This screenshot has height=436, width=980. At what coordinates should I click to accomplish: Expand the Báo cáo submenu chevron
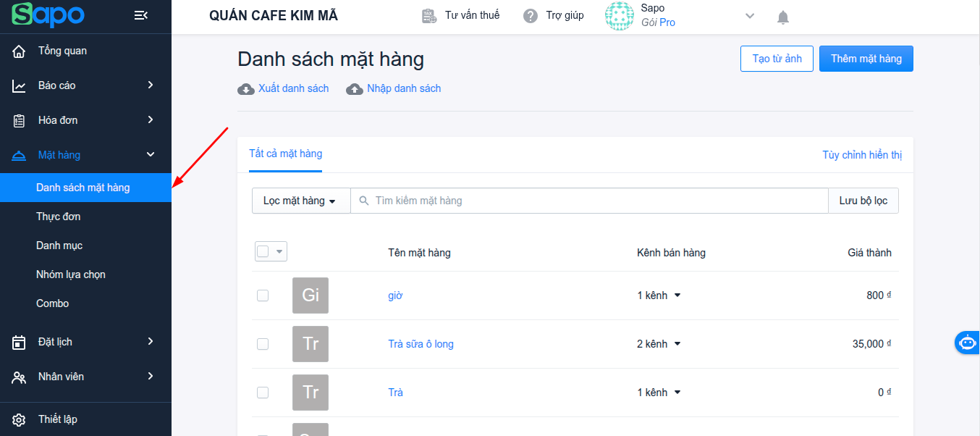point(151,85)
